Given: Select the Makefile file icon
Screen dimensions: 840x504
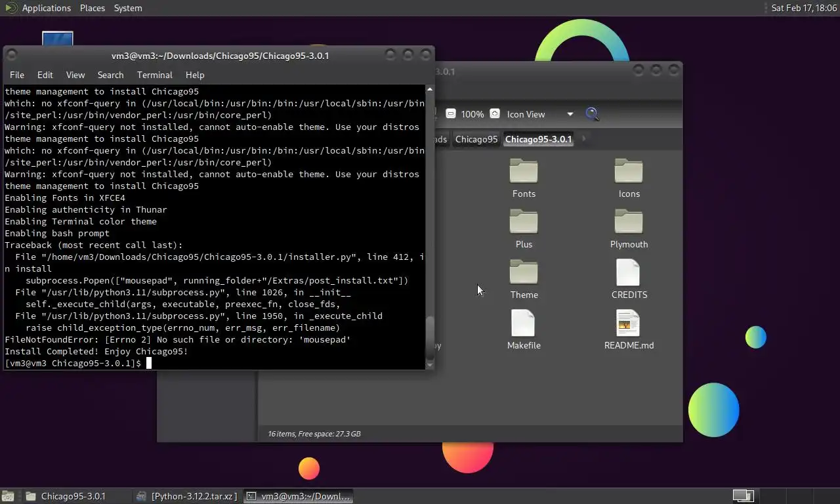Looking at the screenshot, I should click(x=524, y=323).
